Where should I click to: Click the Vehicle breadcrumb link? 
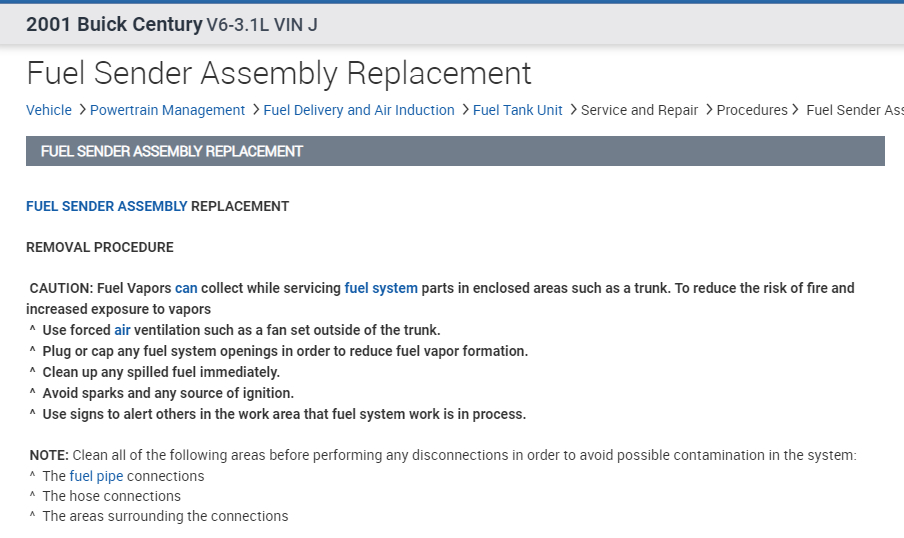pyautogui.click(x=49, y=110)
